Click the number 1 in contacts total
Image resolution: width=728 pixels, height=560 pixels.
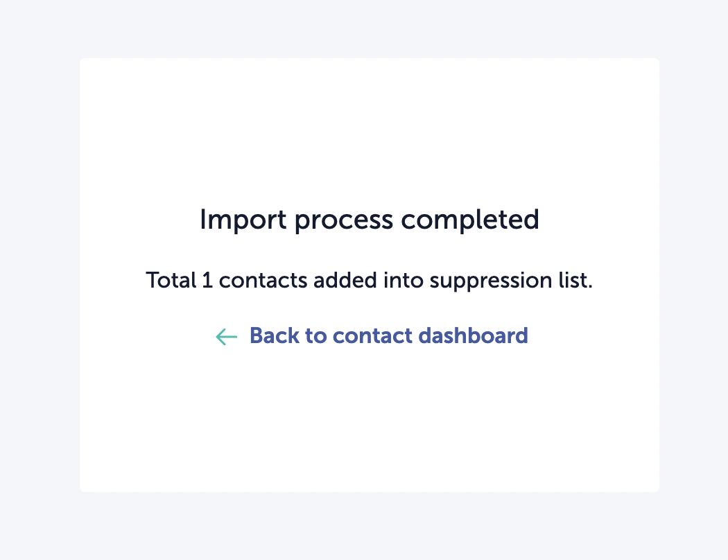point(207,280)
